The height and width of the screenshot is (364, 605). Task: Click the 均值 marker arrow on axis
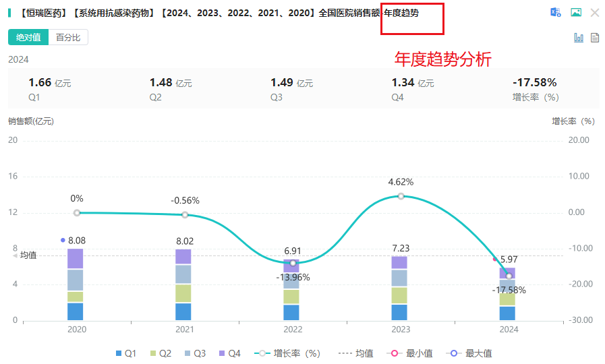point(16,255)
